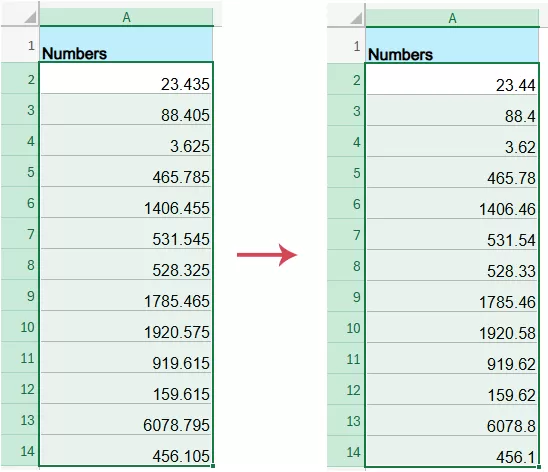Select cell containing 23.44

[x=452, y=79]
